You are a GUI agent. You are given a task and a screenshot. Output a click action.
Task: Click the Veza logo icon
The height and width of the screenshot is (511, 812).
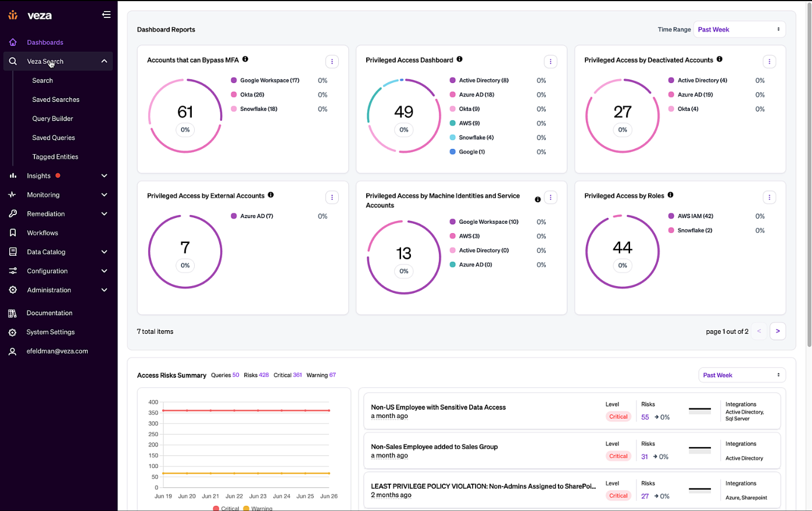click(13, 15)
